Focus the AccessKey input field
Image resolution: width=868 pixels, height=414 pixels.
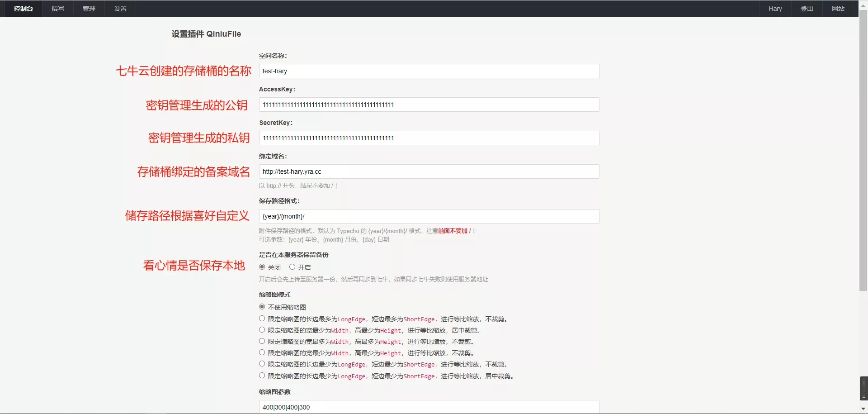429,105
